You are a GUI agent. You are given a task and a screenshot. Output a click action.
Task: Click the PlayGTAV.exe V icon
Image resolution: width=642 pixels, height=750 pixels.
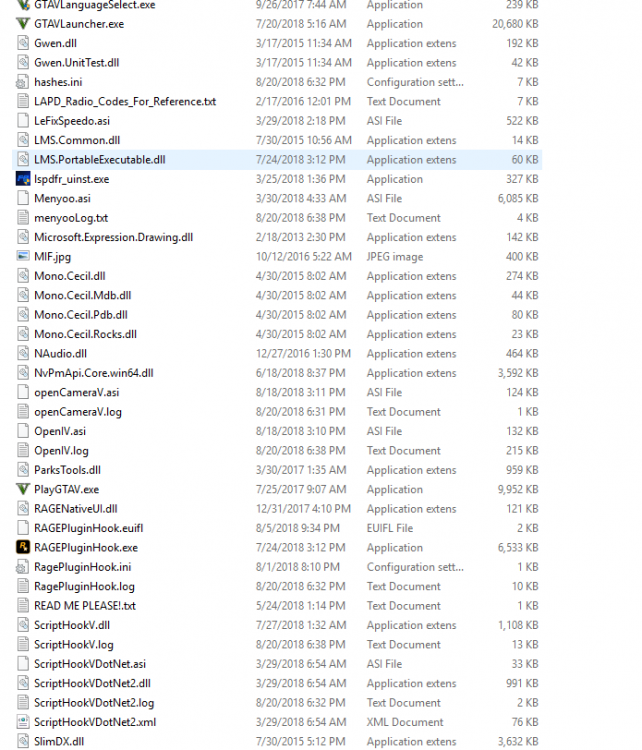click(22, 489)
